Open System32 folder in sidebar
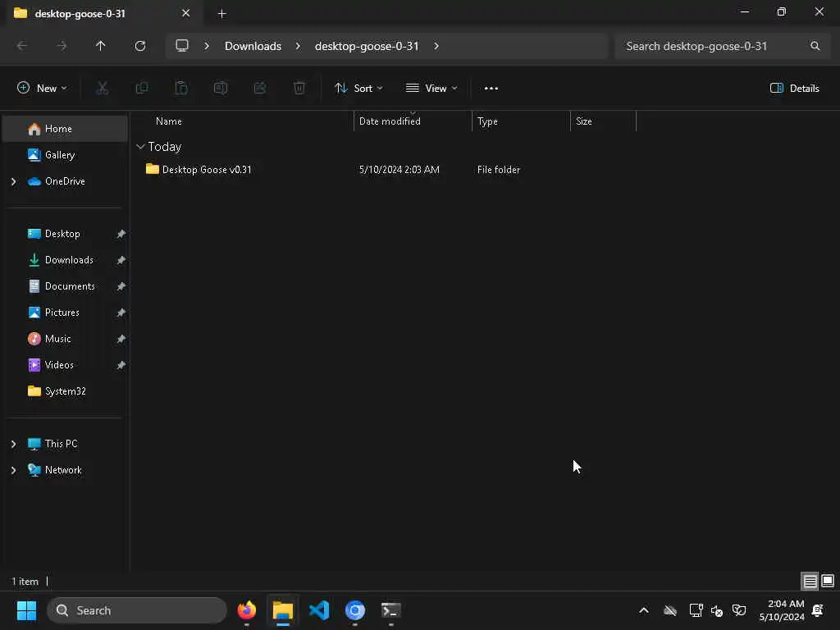This screenshot has width=840, height=630. (66, 391)
